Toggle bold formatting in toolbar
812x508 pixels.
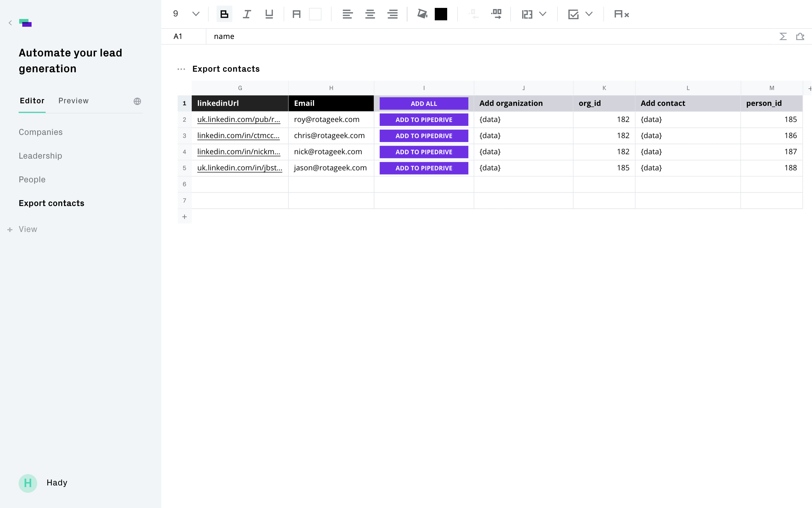224,14
